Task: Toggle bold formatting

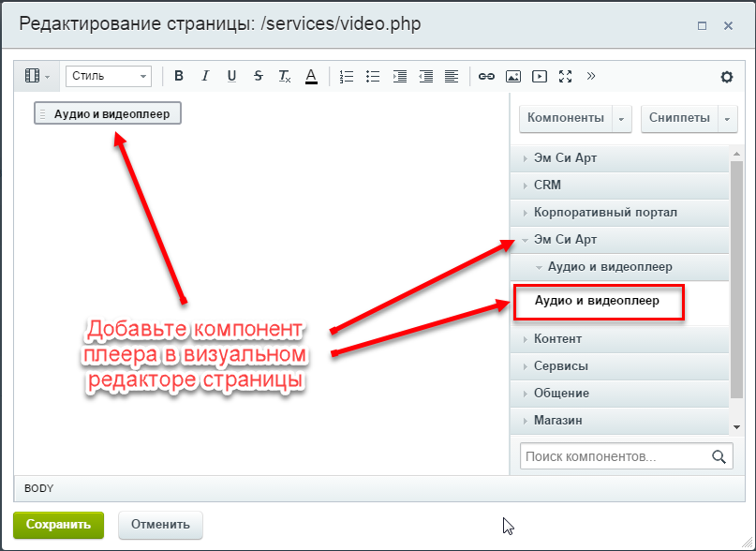Action: [x=179, y=76]
